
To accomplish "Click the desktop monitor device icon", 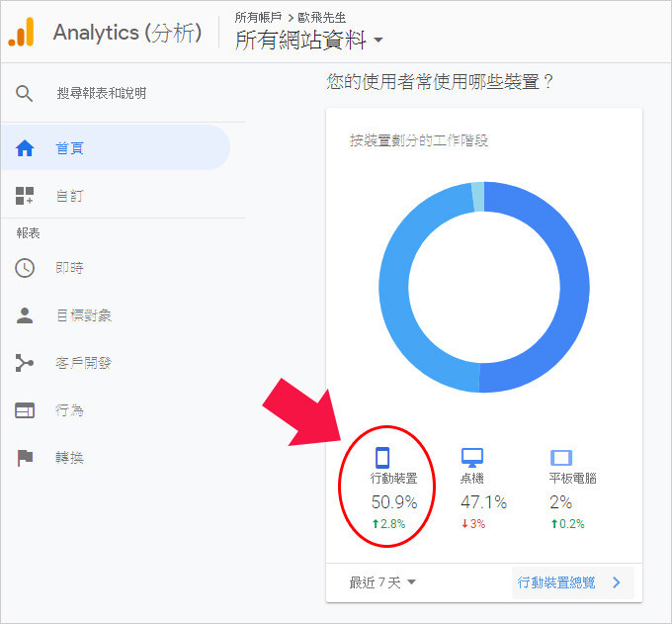I will click(x=471, y=458).
